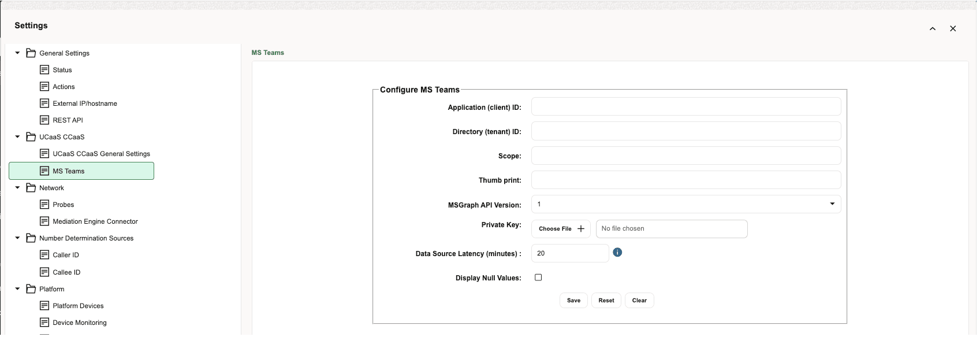Click the Caller ID page icon
This screenshot has width=980, height=344.
click(x=44, y=254)
